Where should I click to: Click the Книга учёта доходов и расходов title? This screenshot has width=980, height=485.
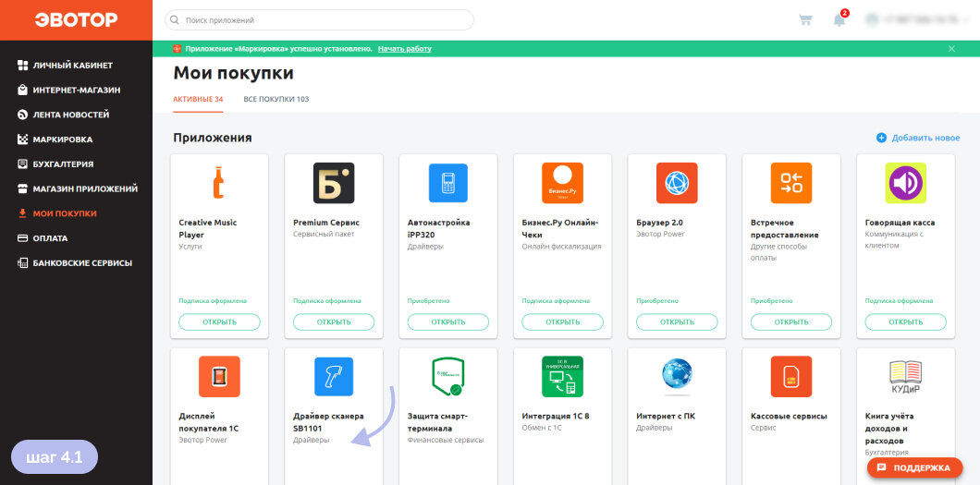click(x=890, y=429)
